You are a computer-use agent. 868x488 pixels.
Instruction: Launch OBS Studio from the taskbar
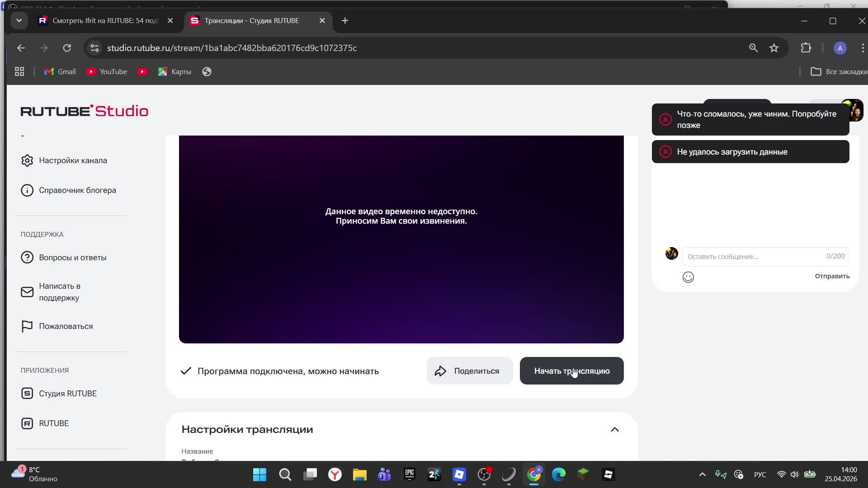tap(484, 474)
